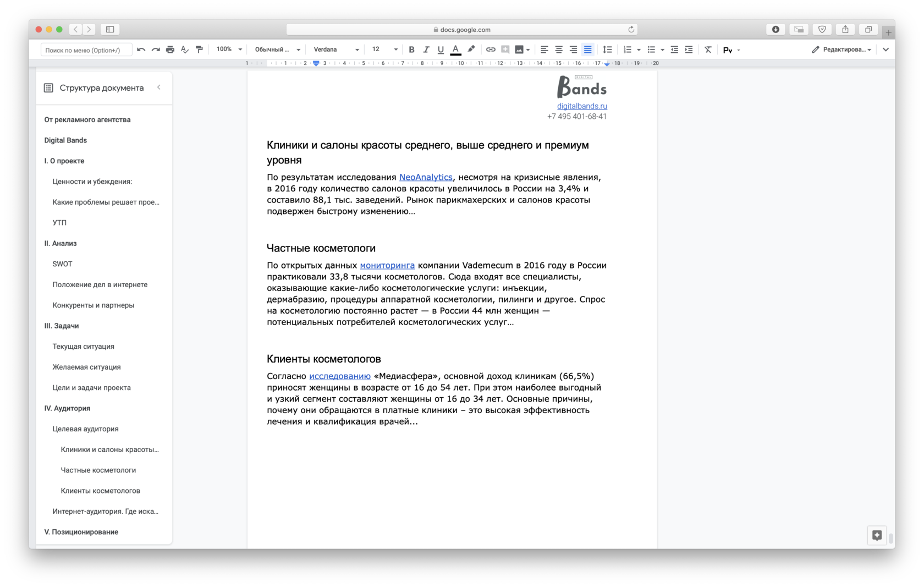Toggle italic formatting
This screenshot has height=587, width=924.
[x=426, y=50]
